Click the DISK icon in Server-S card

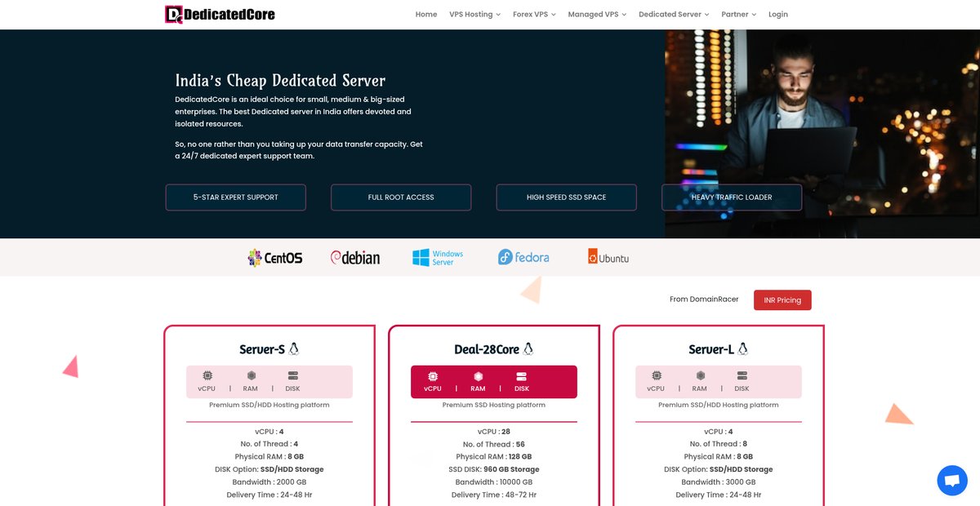coord(293,375)
